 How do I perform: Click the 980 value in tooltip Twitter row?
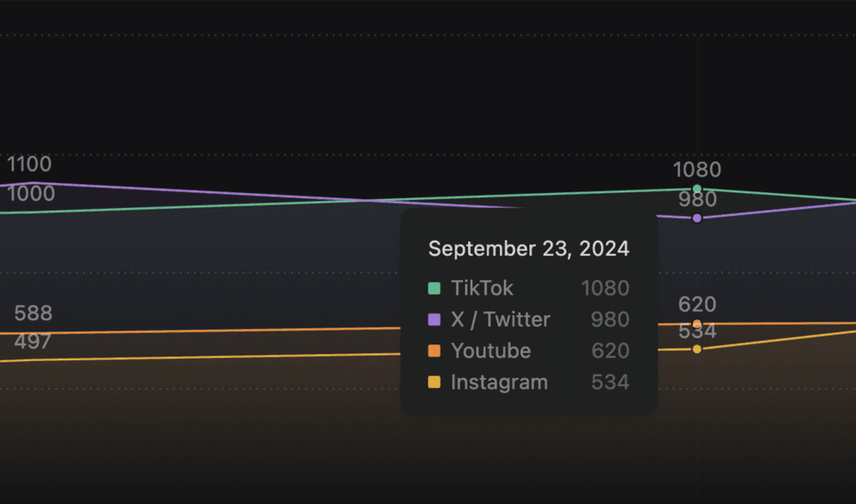click(x=610, y=319)
